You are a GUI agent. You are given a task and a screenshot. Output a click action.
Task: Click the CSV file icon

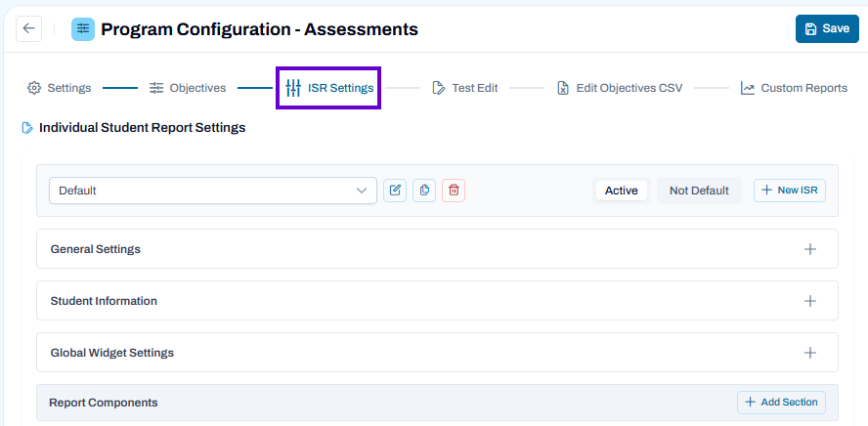coord(563,88)
